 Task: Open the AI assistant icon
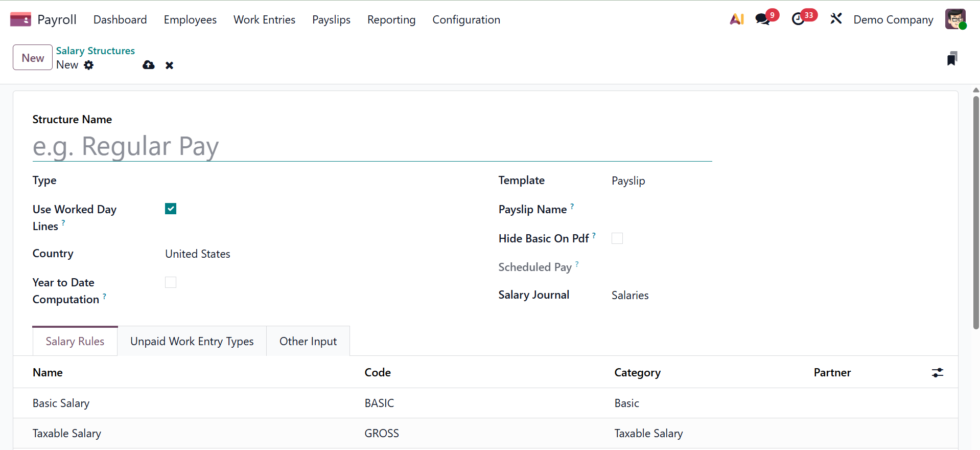click(736, 19)
